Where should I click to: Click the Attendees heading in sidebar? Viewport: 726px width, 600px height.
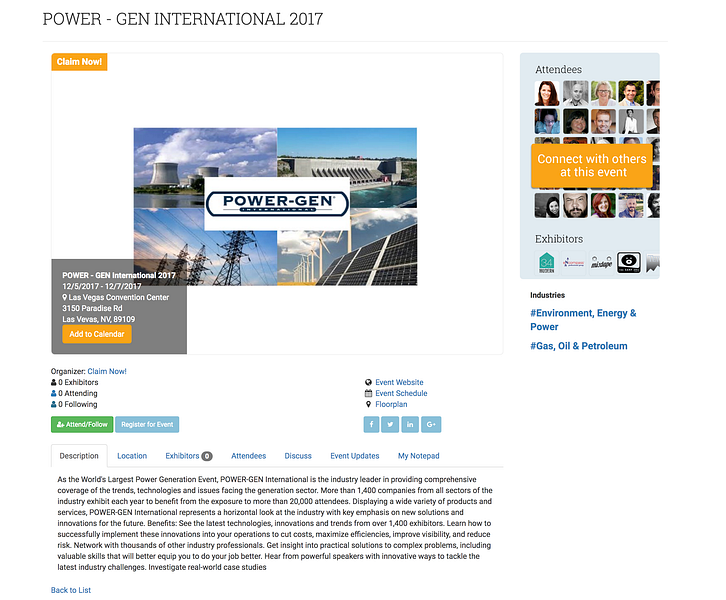coord(558,69)
